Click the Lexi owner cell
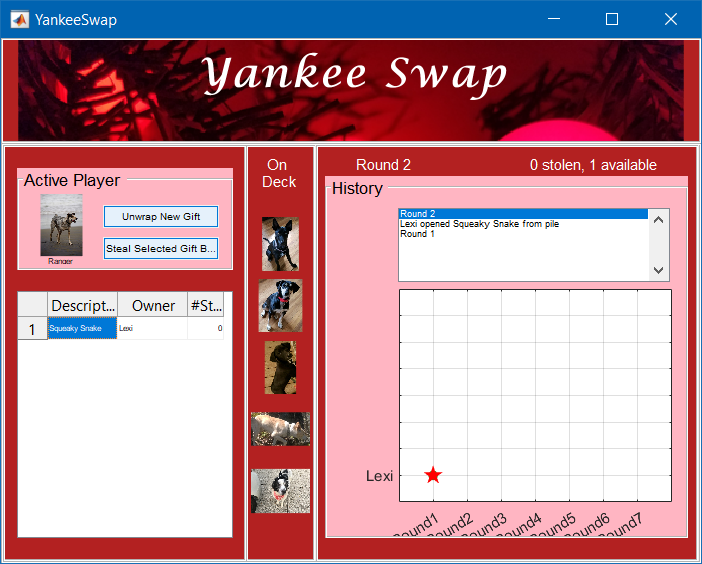Screen dimensions: 702x564 click(x=152, y=328)
